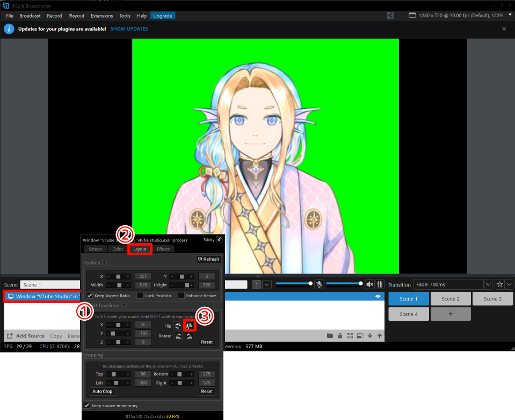The image size is (515, 420).
Task: Hide the VTube Studio source with eye icon
Action: (378, 296)
